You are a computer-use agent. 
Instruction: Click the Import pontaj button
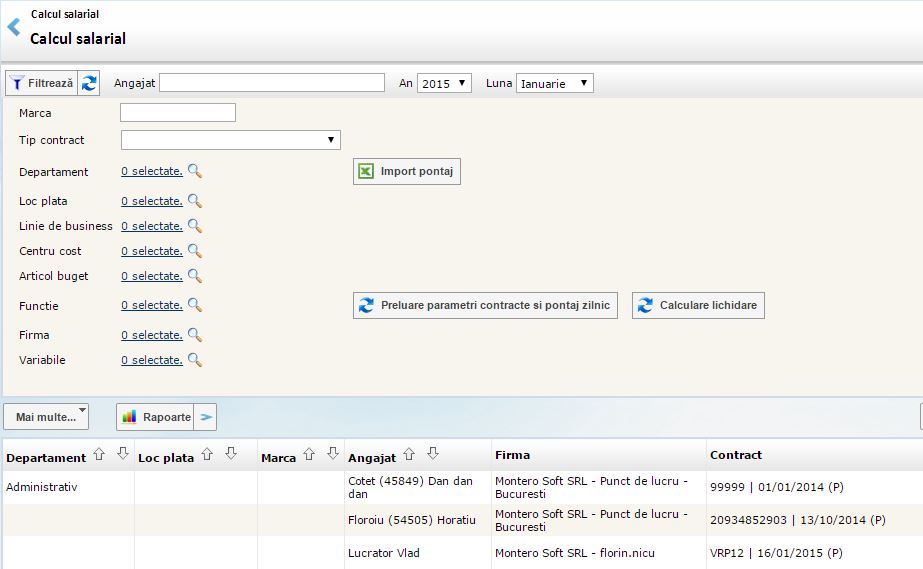[x=407, y=172]
